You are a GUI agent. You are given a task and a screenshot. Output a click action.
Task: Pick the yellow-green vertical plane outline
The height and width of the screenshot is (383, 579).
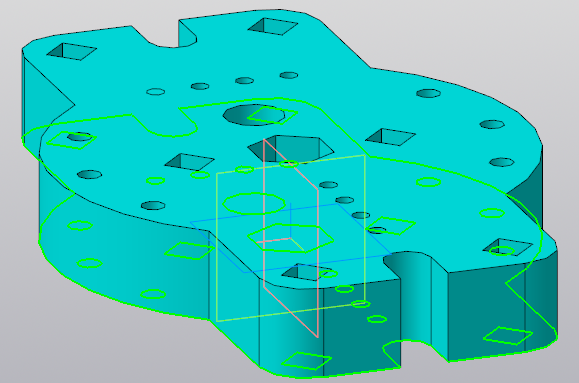(x=291, y=238)
